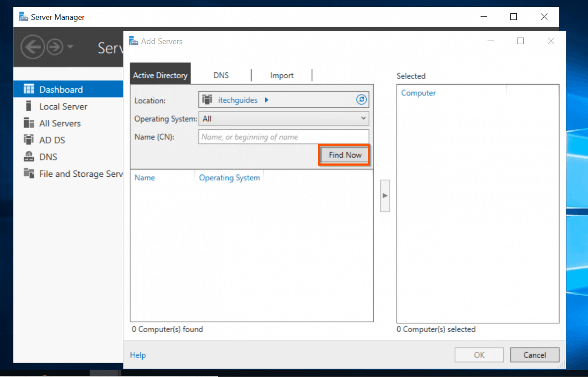
Task: Open the dropdown beside the navigation arrows
Action: 70,47
